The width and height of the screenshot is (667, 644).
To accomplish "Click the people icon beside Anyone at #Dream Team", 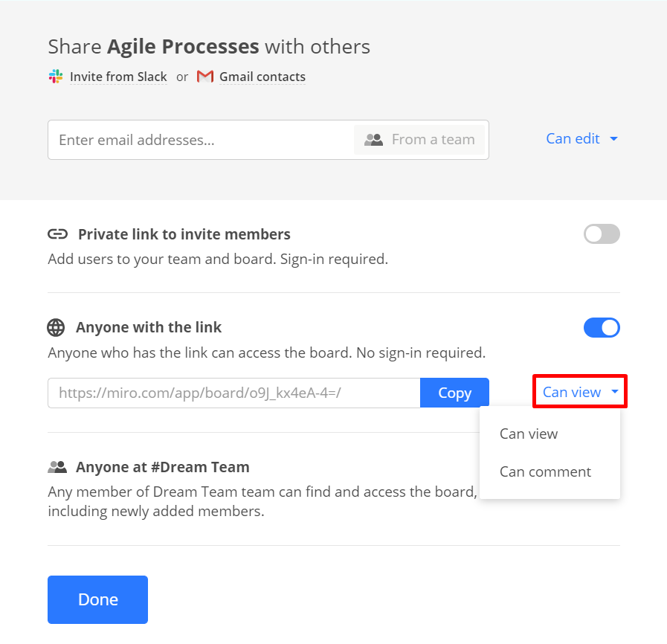I will [x=57, y=468].
